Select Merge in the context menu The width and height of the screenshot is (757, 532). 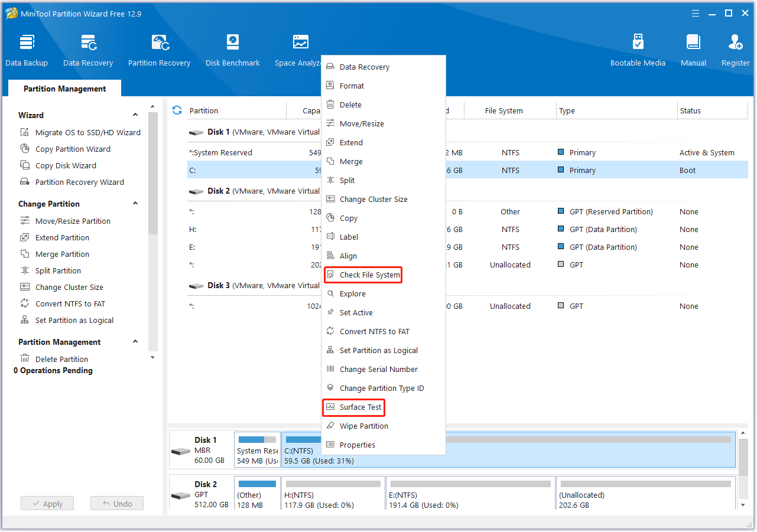coord(383,162)
